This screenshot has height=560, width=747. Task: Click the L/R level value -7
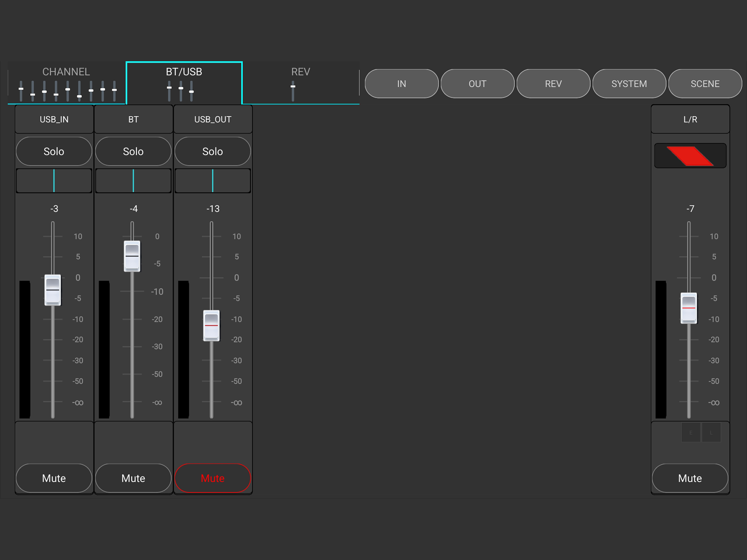690,209
